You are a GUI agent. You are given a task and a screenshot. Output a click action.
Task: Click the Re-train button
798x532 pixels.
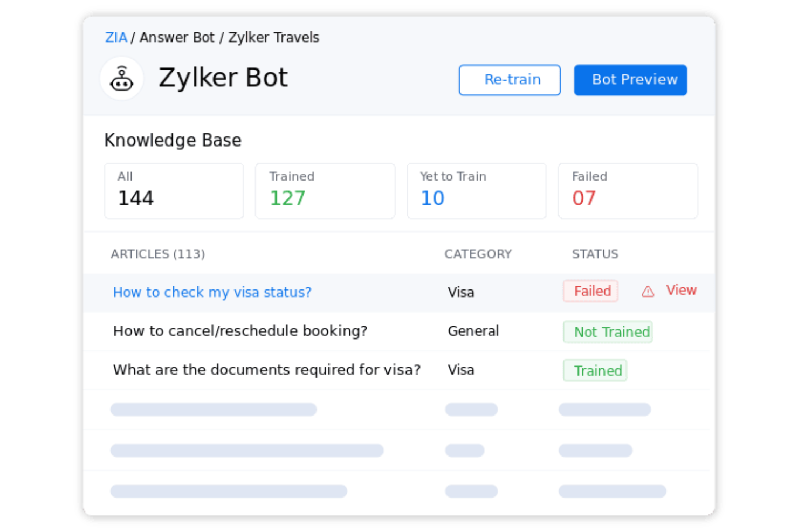[x=510, y=80]
